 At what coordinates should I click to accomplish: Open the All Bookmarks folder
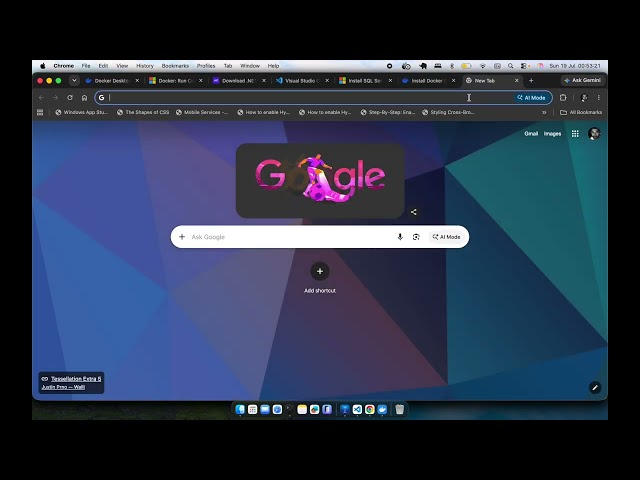(x=581, y=112)
